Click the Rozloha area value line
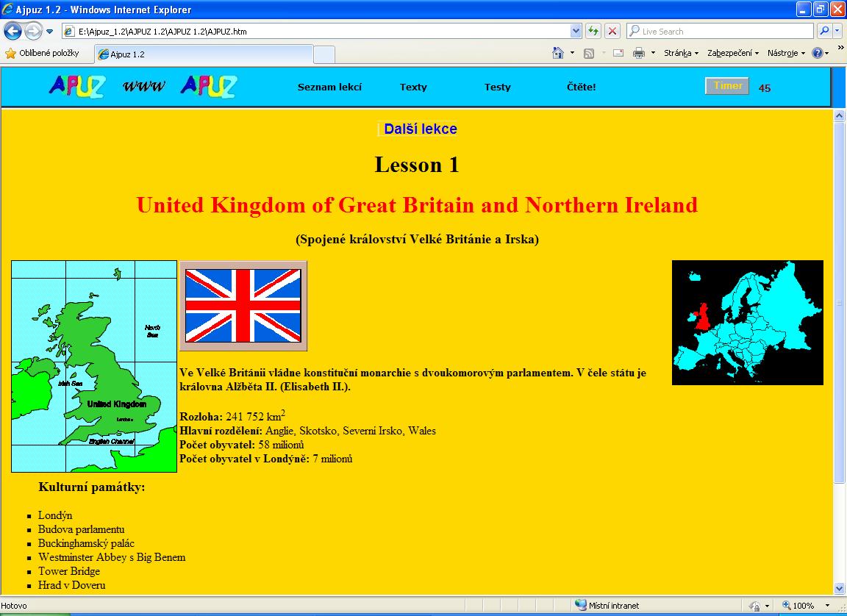This screenshot has width=847, height=616. [232, 416]
